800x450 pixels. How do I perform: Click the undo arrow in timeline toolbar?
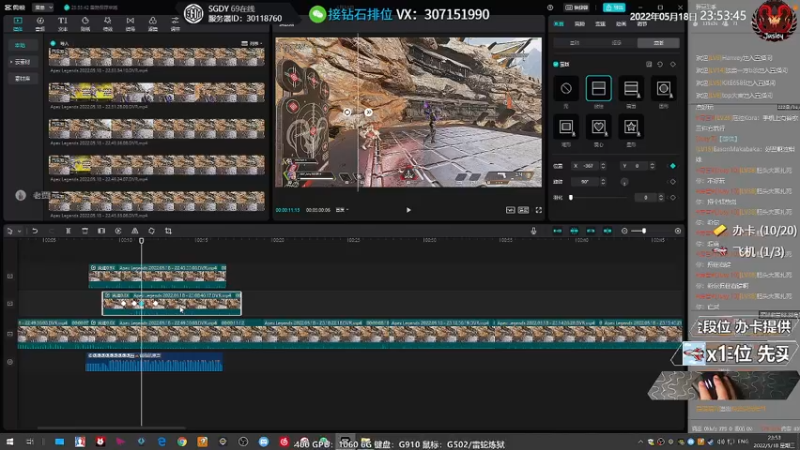click(x=35, y=231)
